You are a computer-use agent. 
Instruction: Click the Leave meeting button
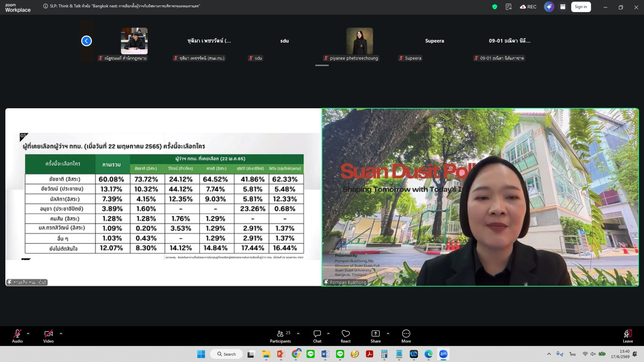(628, 336)
